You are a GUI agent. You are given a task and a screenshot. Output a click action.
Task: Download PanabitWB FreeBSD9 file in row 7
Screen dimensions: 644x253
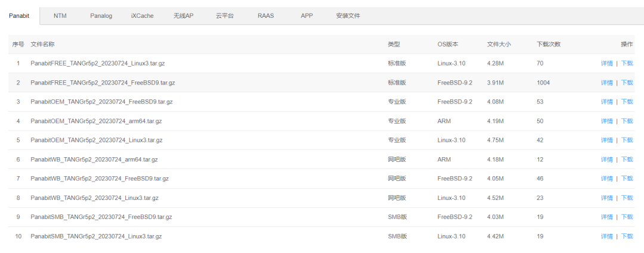pos(627,179)
